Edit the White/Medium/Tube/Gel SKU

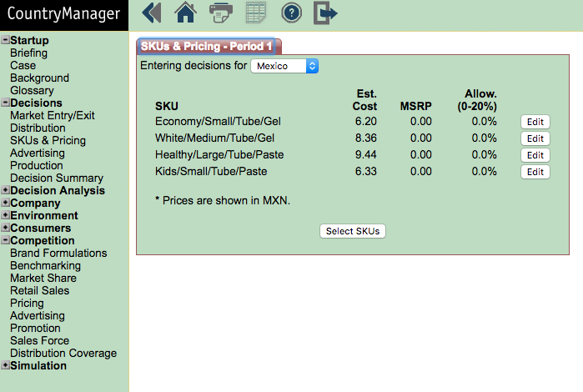pyautogui.click(x=535, y=138)
